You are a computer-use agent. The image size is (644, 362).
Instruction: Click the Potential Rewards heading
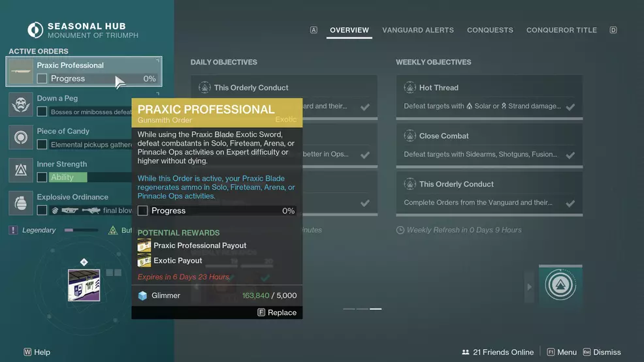pyautogui.click(x=178, y=233)
